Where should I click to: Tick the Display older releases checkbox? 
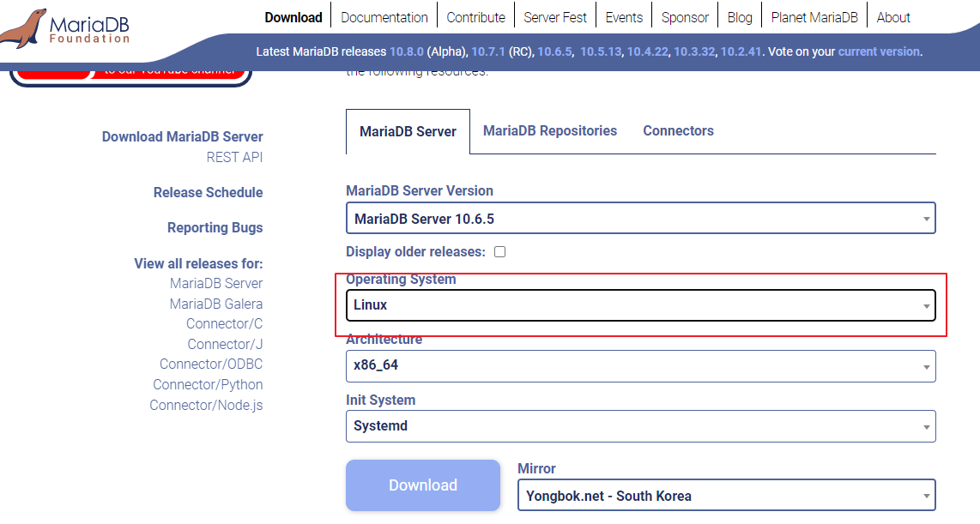click(500, 251)
